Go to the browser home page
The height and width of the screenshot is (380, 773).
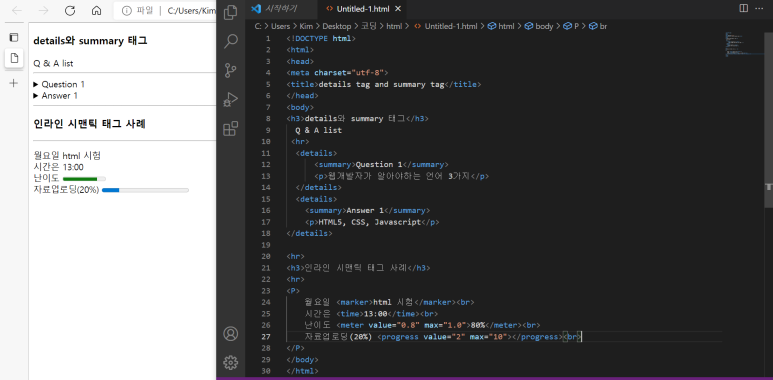97,11
